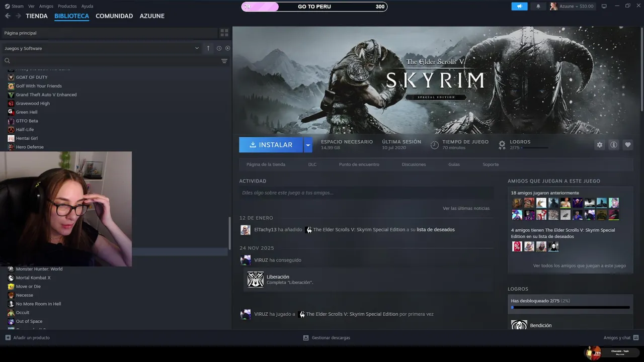This screenshot has width=644, height=362.
Task: Open the Ayuda menu
Action: pyautogui.click(x=87, y=6)
